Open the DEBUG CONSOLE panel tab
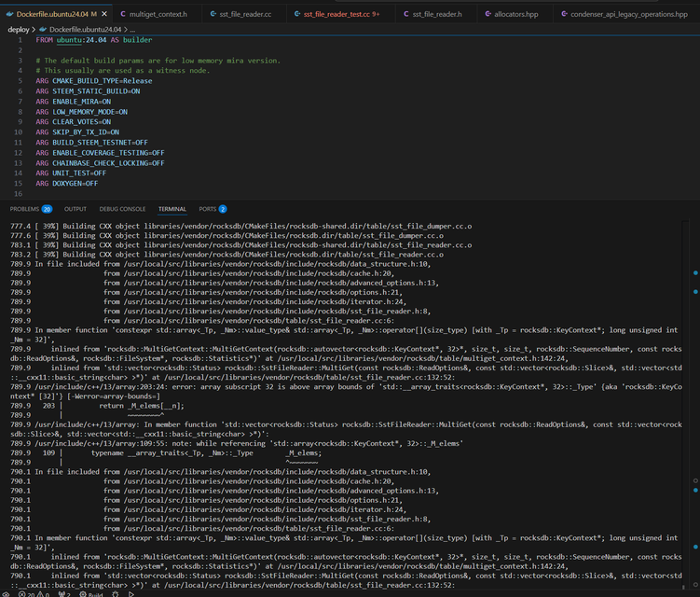Screen dimensions: 700x597 (122, 209)
